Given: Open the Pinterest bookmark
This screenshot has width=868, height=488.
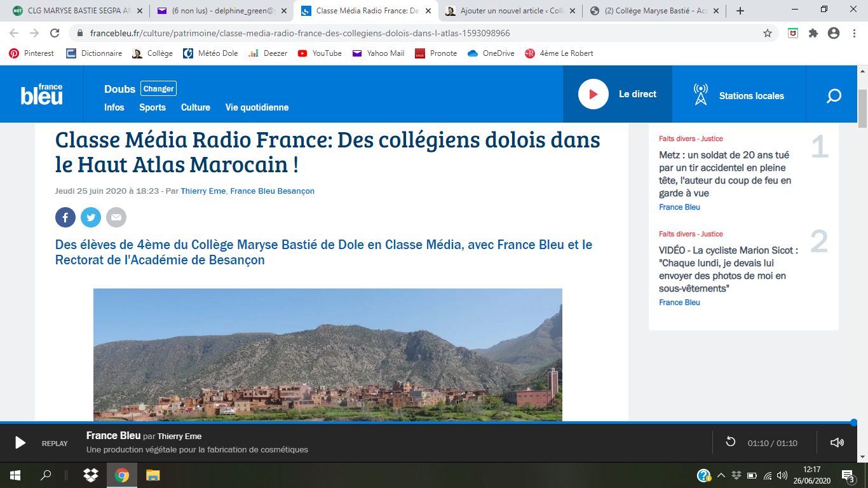Looking at the screenshot, I should tap(32, 53).
